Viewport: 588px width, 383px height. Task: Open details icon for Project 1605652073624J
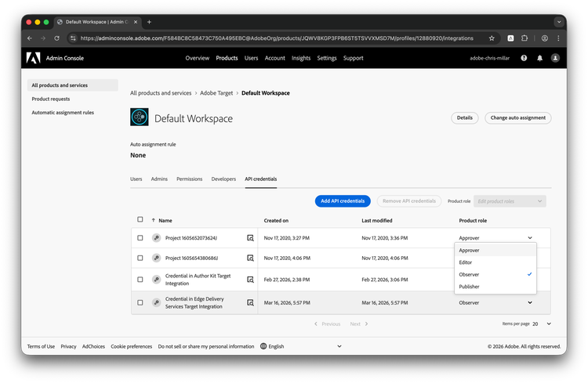(x=250, y=237)
